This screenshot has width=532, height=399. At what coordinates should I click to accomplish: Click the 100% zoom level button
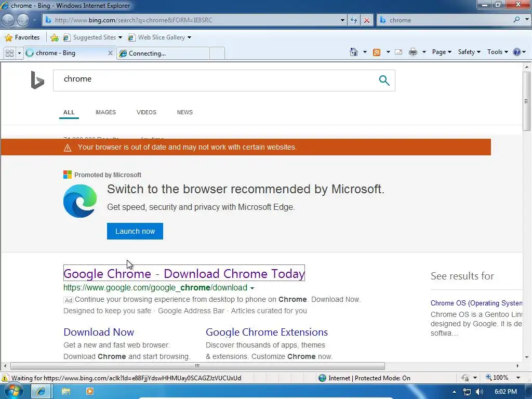point(497,378)
